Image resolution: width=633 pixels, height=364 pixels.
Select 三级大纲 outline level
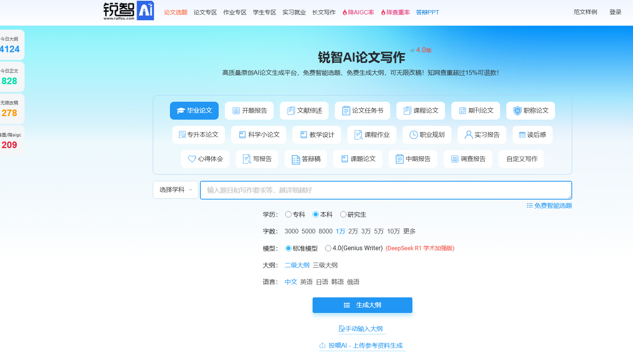325,265
